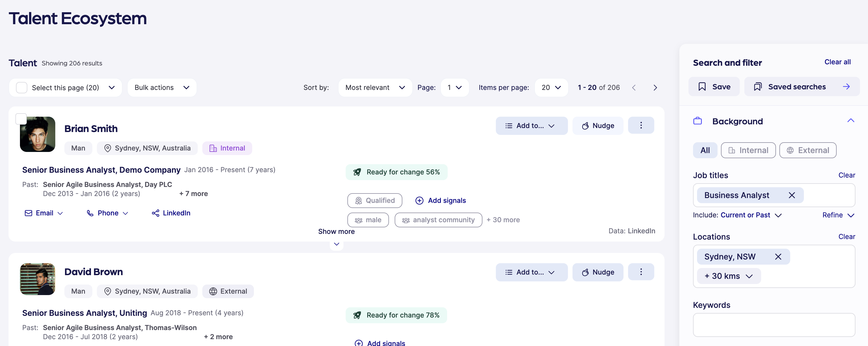Switch to the Internal background tab
The image size is (868, 346).
click(x=748, y=151)
